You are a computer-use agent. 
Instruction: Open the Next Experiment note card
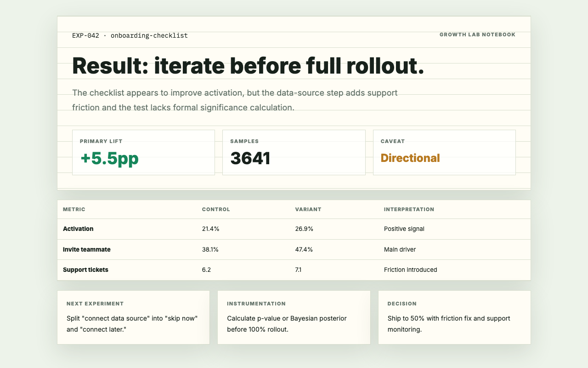pos(133,317)
